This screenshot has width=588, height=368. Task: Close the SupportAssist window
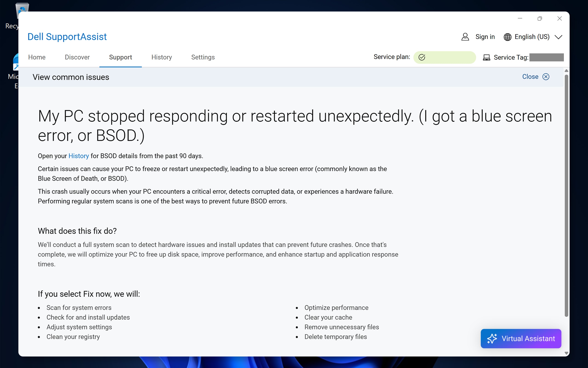(x=560, y=18)
